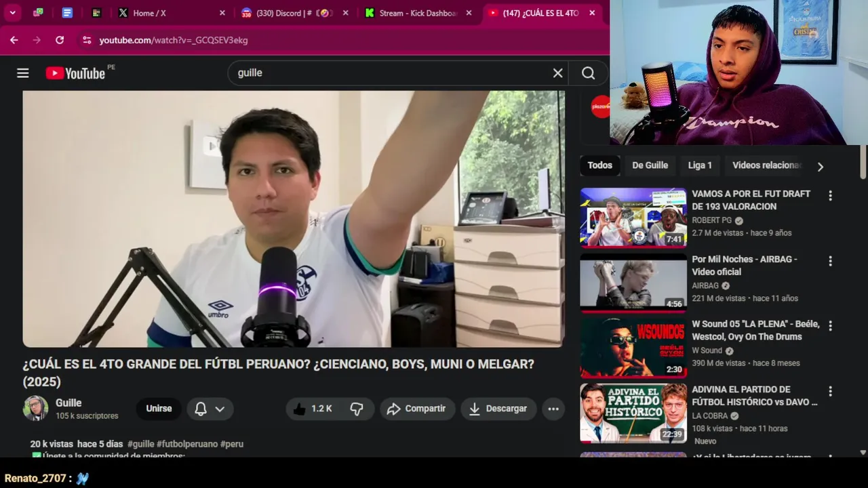
Task: Close the Home / X tab
Action: tap(222, 13)
